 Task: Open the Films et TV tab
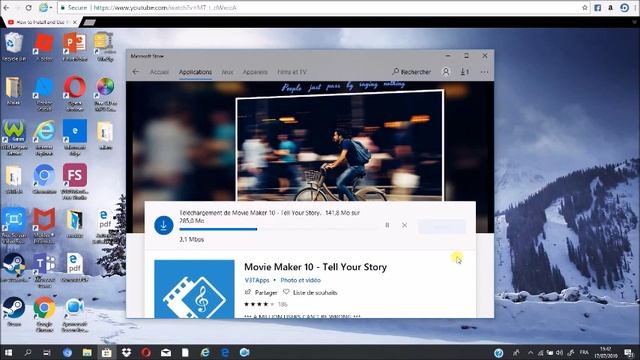tap(292, 72)
